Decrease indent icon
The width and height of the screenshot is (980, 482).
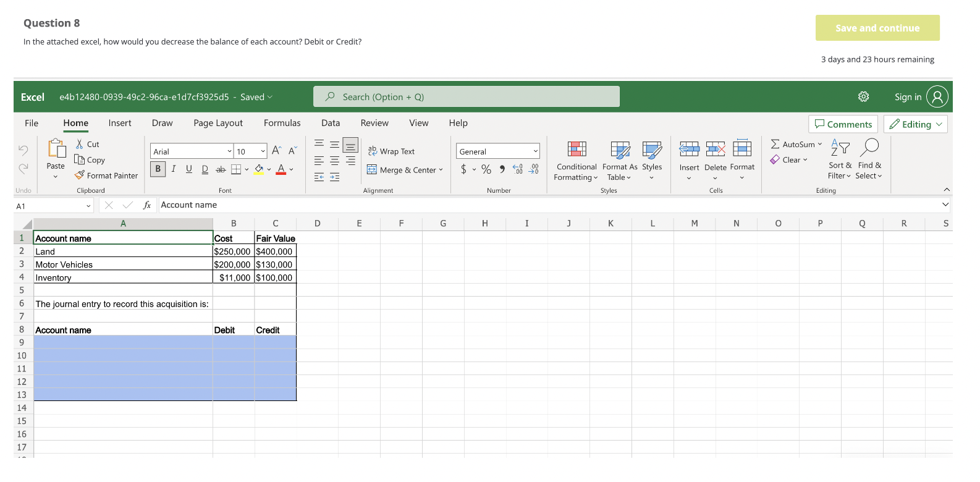pos(319,177)
